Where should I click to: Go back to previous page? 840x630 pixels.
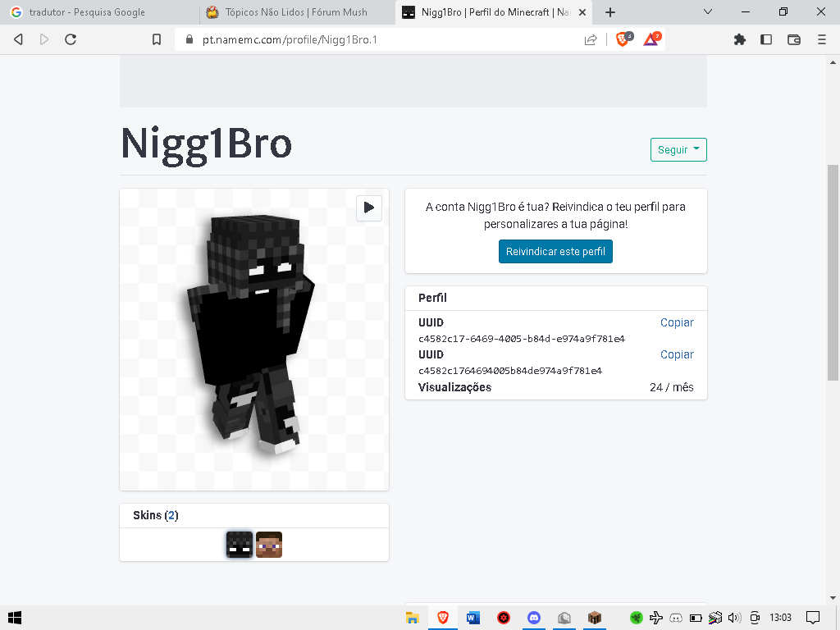click(x=18, y=39)
